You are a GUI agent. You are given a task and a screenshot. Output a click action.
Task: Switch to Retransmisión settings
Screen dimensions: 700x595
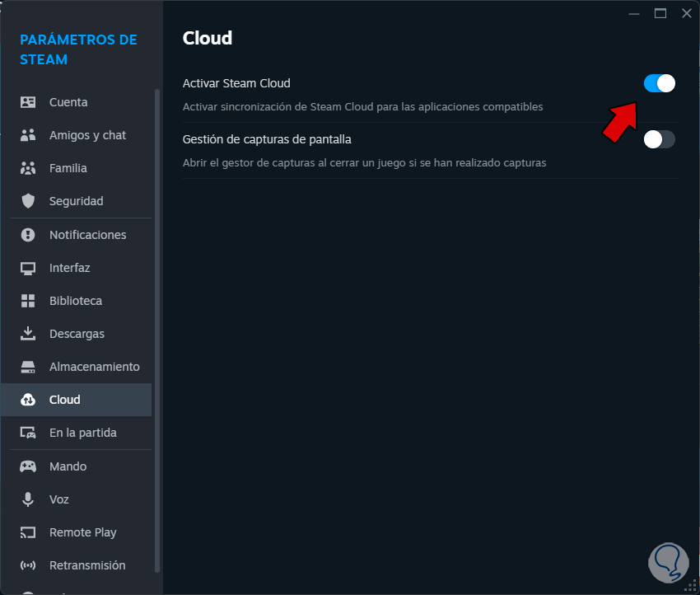[x=86, y=565]
